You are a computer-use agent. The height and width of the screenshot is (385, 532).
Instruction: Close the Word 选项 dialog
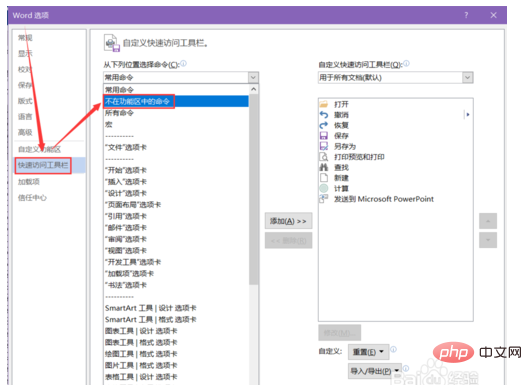point(493,15)
